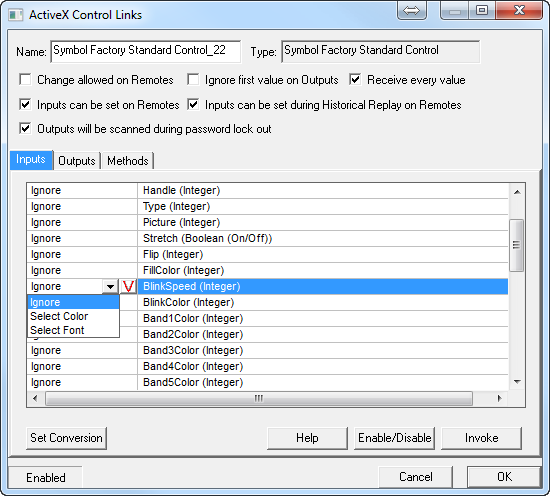Viewport: 550px width, 496px height.
Task: Choose Select Color from dropdown list
Action: coord(73,316)
